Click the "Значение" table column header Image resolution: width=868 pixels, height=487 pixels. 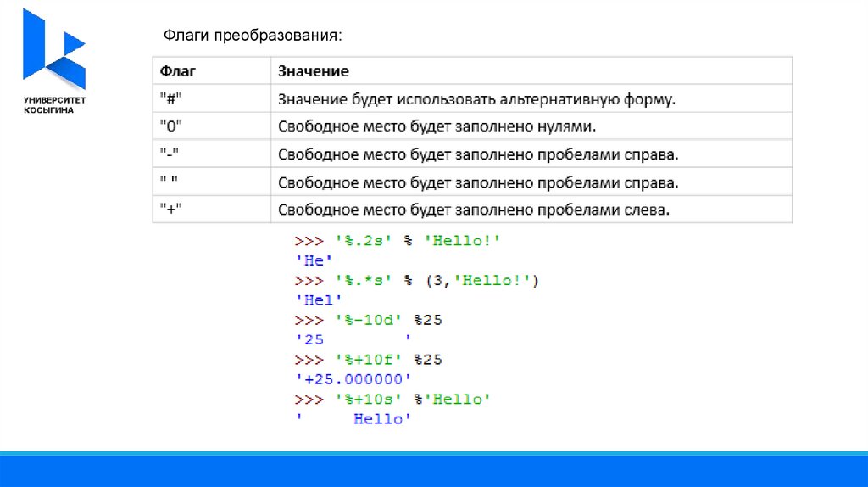coord(314,71)
